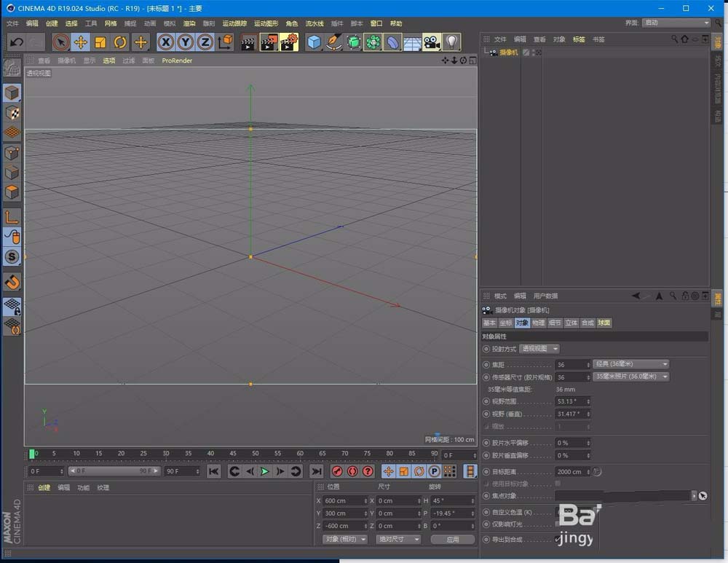728x563 pixels.
Task: Click Record Active Objects button
Action: 337,471
